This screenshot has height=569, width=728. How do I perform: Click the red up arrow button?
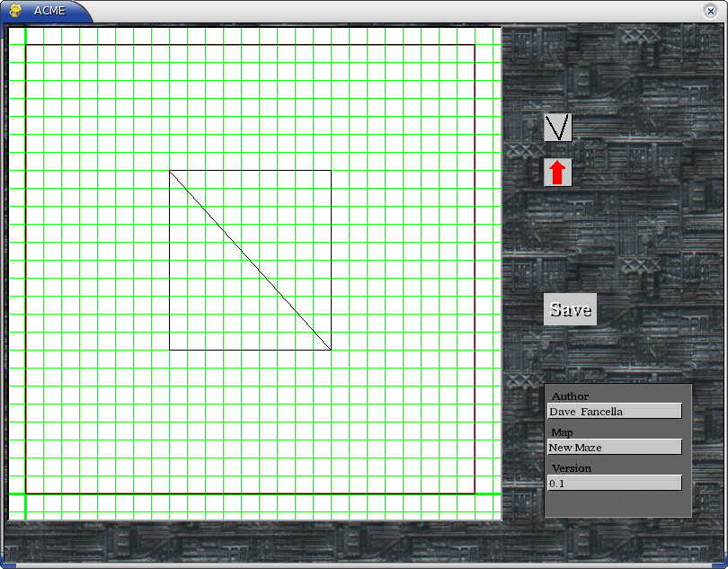[x=557, y=172]
